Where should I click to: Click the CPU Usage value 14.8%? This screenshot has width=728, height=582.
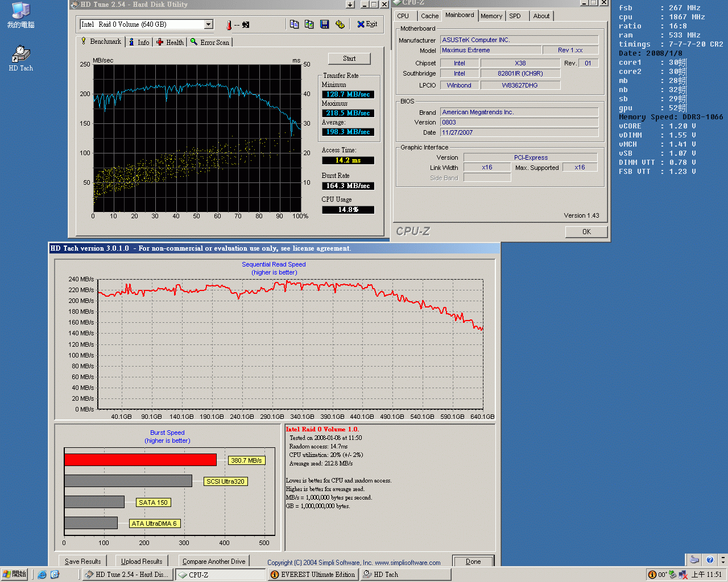tap(348, 210)
